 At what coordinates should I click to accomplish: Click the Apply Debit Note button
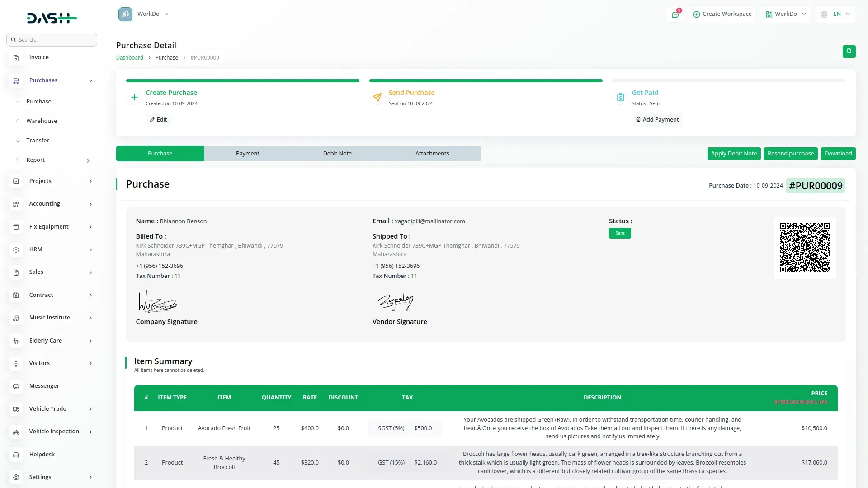[x=733, y=154]
